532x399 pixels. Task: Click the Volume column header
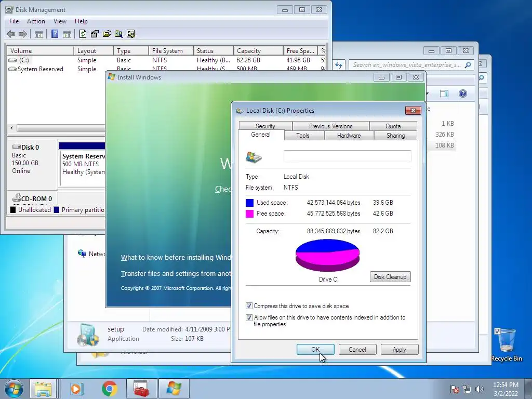pyautogui.click(x=41, y=50)
